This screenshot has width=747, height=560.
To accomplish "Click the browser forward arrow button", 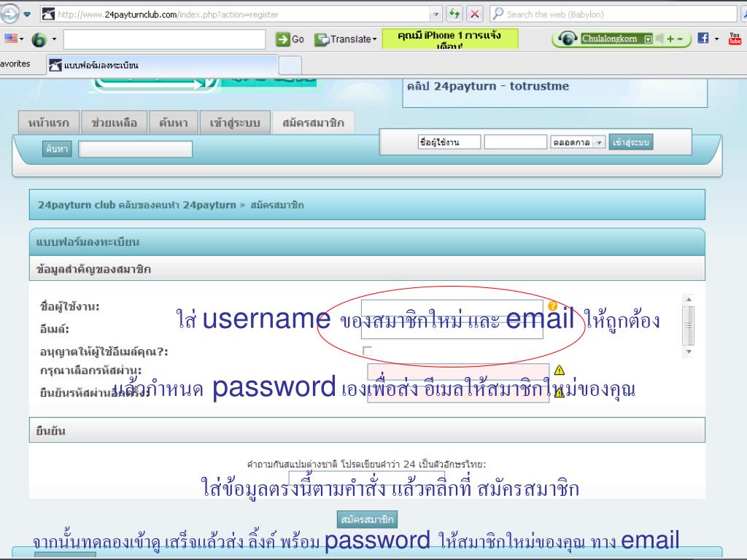I will pos(9,14).
